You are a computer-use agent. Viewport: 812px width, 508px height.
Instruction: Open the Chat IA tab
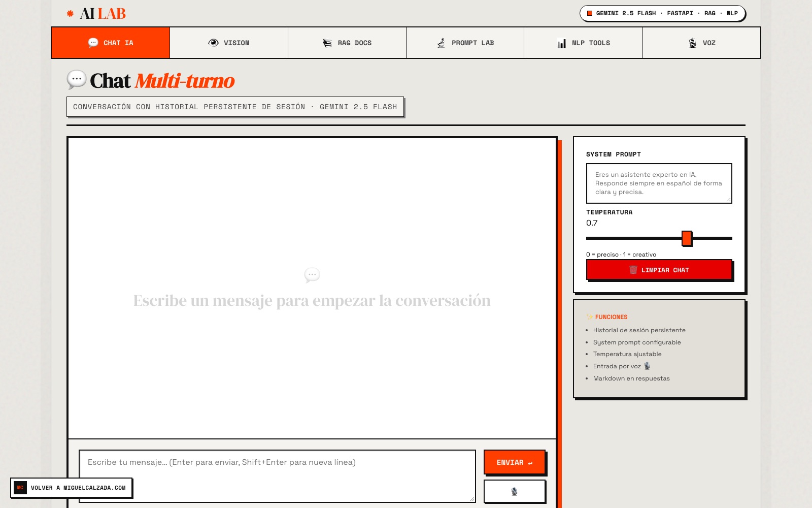[x=111, y=43]
